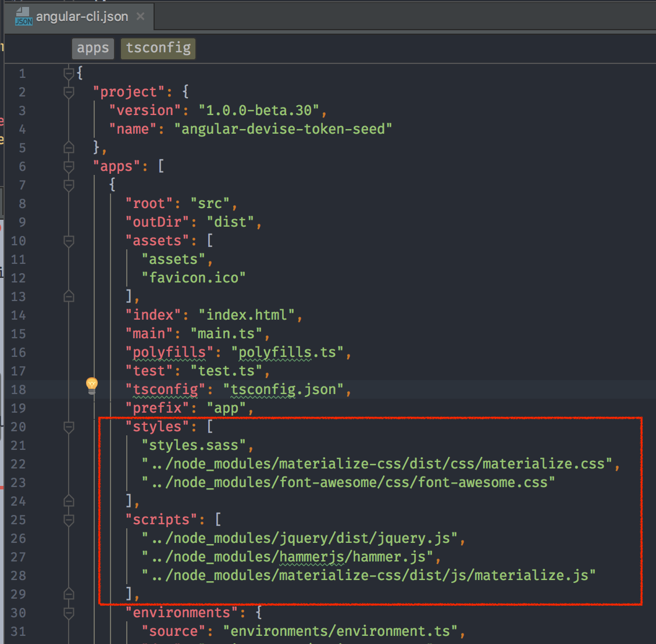Collapse the "styles" array fold marker on line 20
Screen dimensions: 656x644
(68, 427)
